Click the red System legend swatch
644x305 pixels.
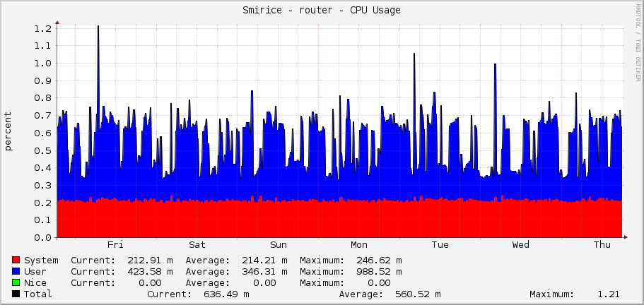[16, 261]
